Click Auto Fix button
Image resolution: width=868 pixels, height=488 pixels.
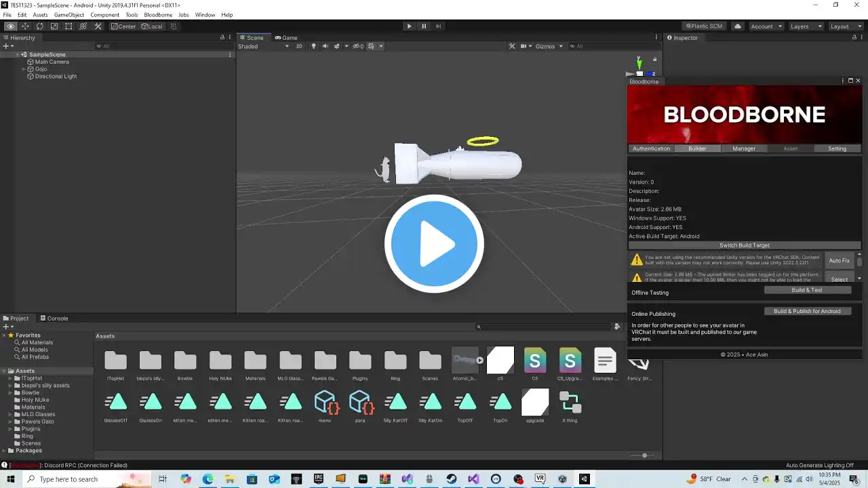[839, 260]
